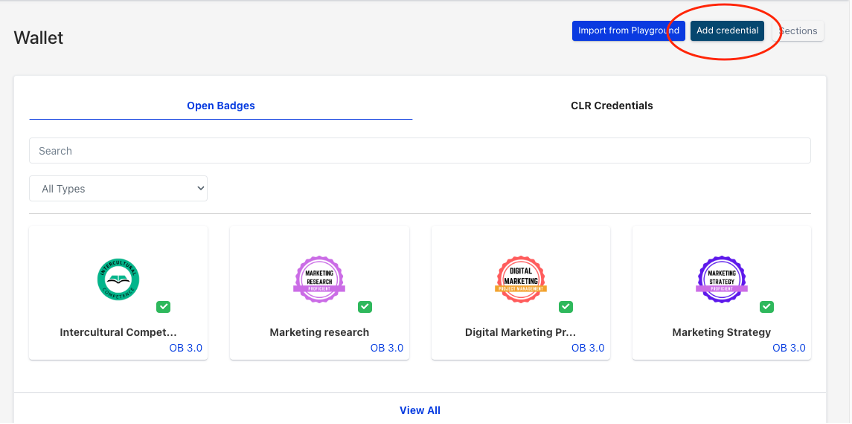
Task: Open the View All link
Action: (419, 410)
